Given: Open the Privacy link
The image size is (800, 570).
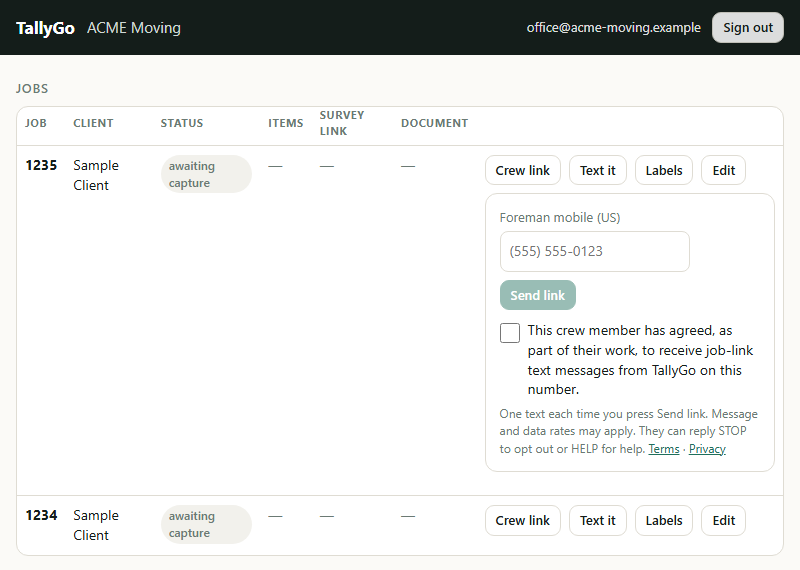Looking at the screenshot, I should [707, 449].
